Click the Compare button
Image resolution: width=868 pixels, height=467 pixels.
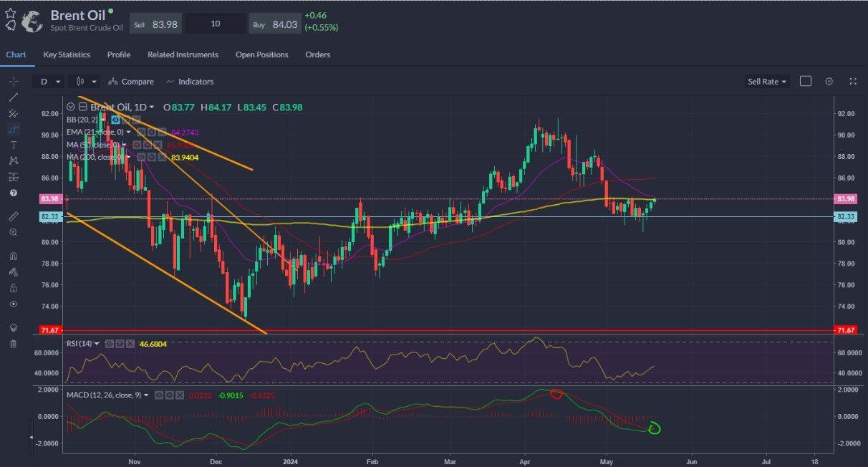[132, 82]
